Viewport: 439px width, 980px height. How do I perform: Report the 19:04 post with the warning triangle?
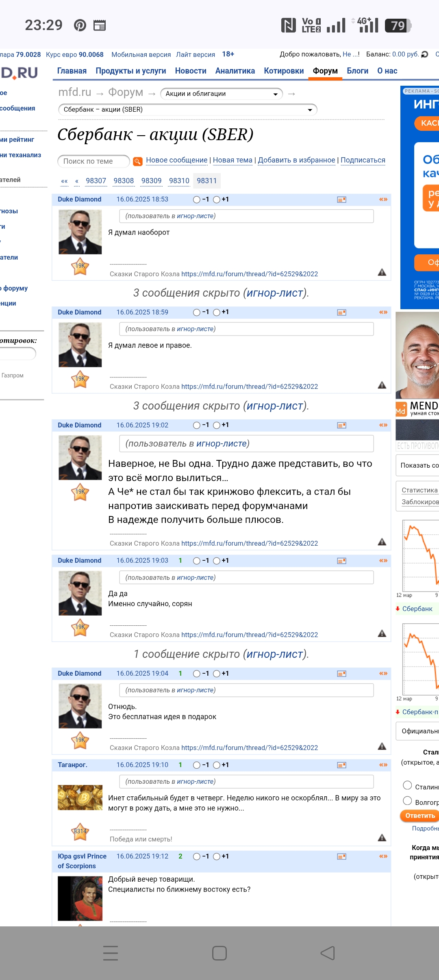coord(382,746)
